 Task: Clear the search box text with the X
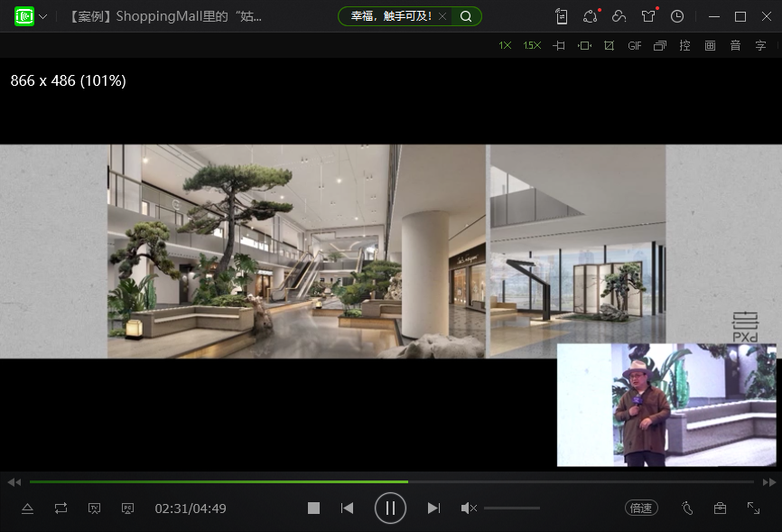coord(442,16)
